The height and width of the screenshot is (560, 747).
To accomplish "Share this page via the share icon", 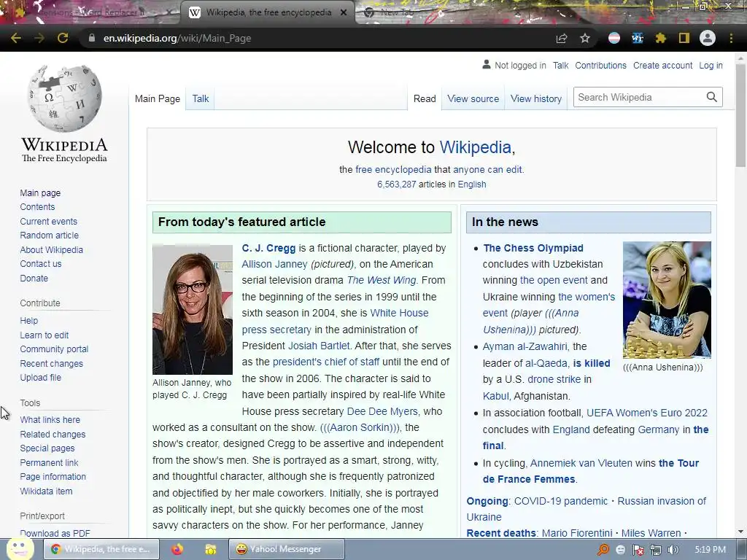I will coord(562,39).
